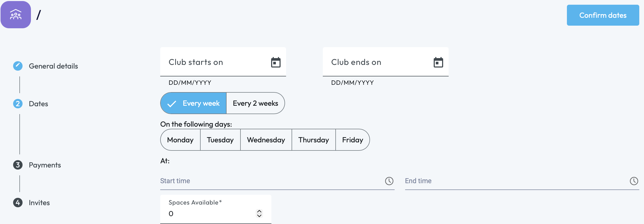Toggle Friday as a club day
Viewport: 644px width, 224px height.
click(x=352, y=140)
